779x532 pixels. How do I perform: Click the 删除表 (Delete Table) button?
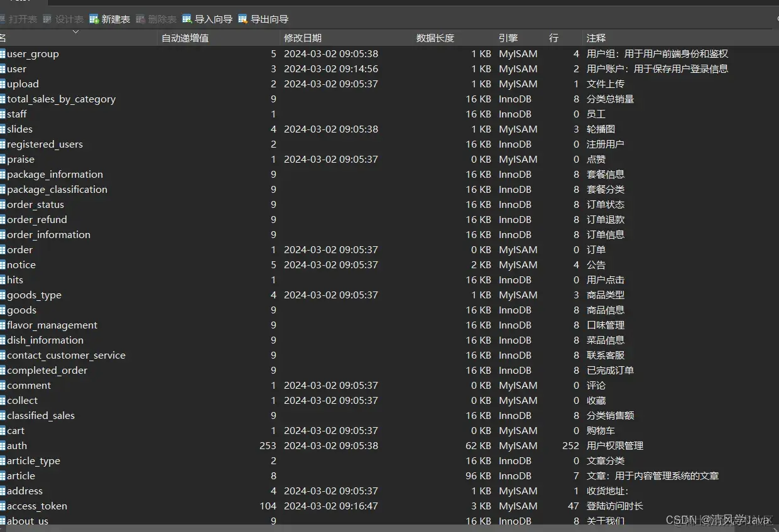pyautogui.click(x=156, y=19)
